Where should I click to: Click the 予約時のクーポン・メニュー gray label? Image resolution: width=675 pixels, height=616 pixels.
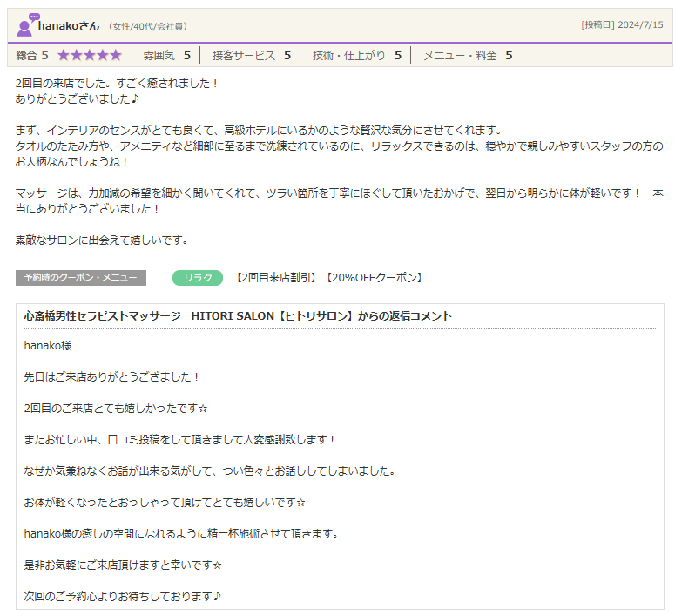(x=81, y=278)
